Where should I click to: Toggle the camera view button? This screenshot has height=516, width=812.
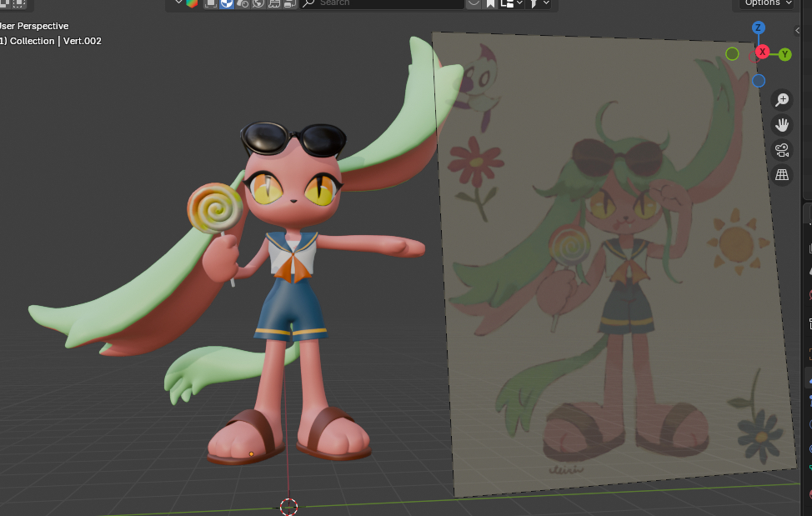(x=782, y=150)
